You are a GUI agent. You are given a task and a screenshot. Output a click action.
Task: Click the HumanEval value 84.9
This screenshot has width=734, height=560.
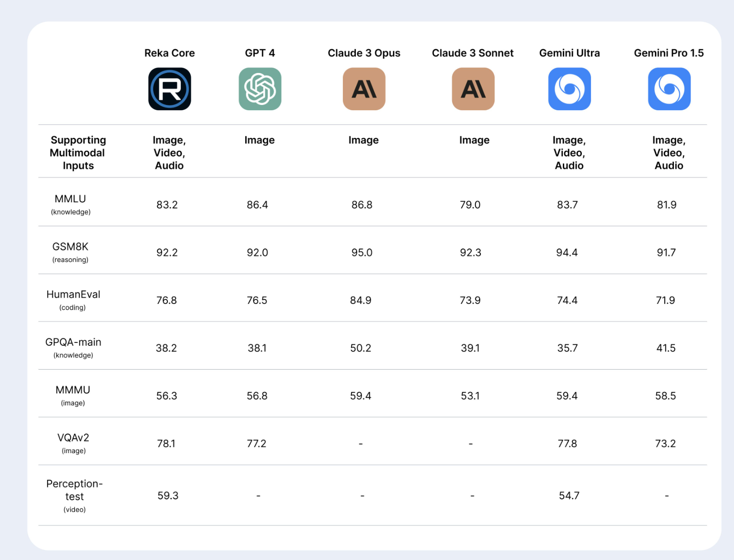361,300
